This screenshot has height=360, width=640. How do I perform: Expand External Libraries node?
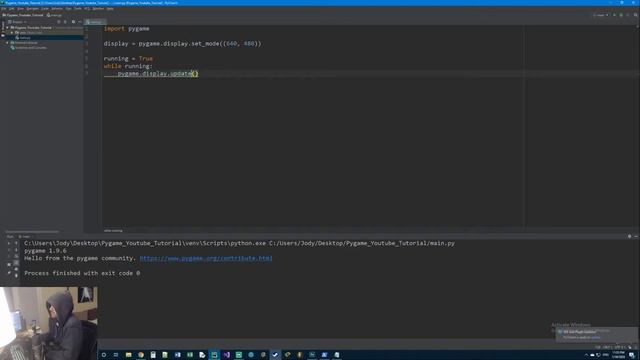coord(7,42)
